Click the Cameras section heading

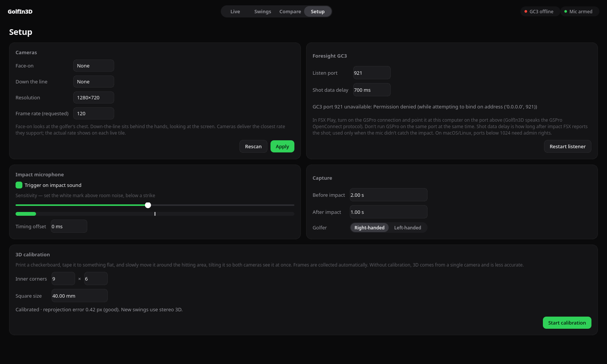pyautogui.click(x=26, y=52)
